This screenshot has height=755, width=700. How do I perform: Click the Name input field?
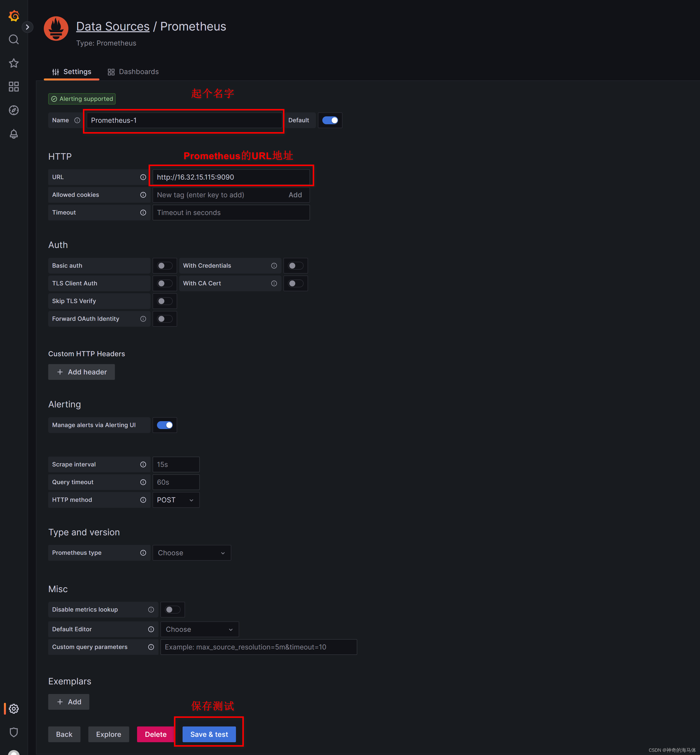185,120
